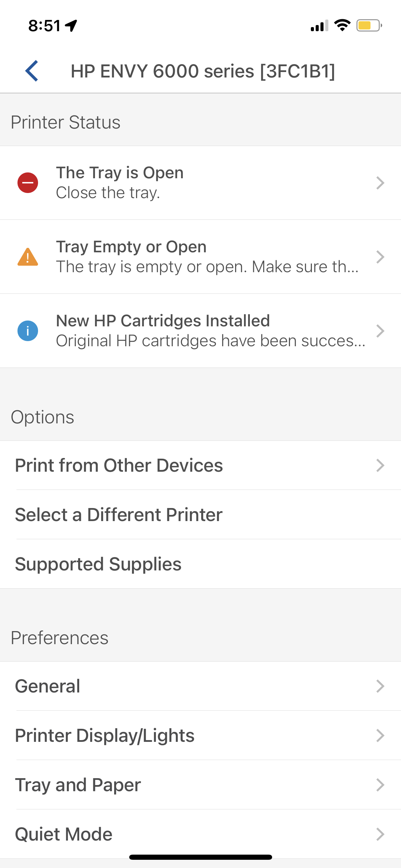401x868 pixels.
Task: Tap the location arrow beside the time
Action: (71, 25)
